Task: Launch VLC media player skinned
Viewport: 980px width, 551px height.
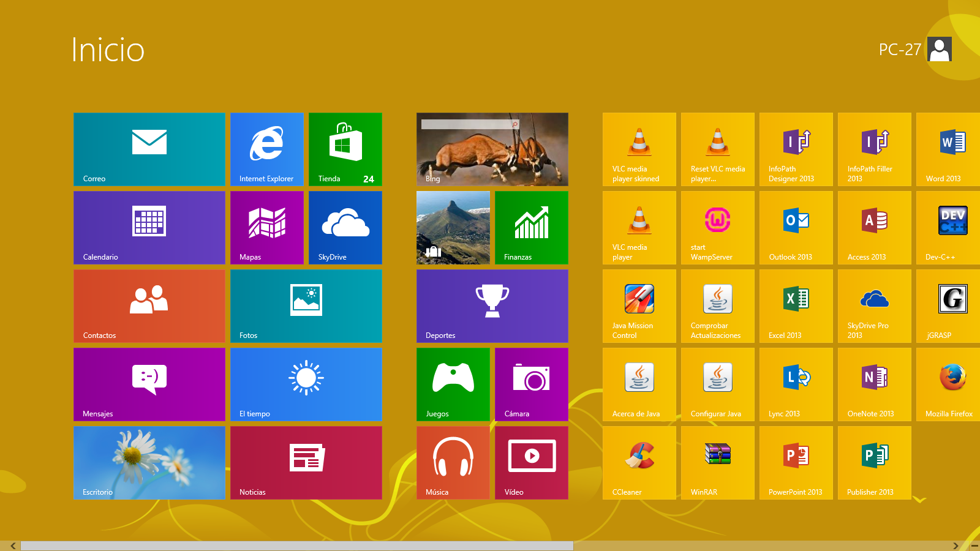Action: (639, 149)
